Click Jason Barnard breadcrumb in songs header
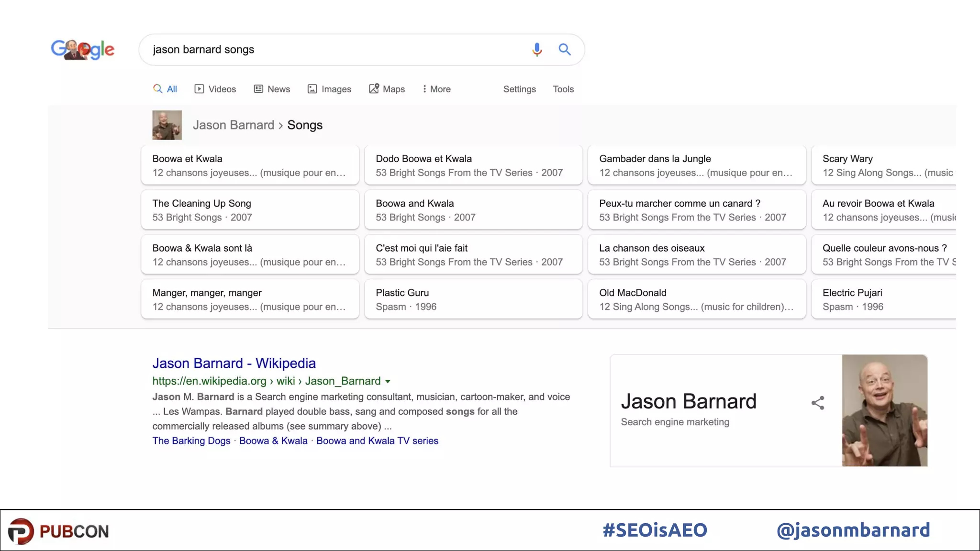This screenshot has height=551, width=980. pos(234,125)
